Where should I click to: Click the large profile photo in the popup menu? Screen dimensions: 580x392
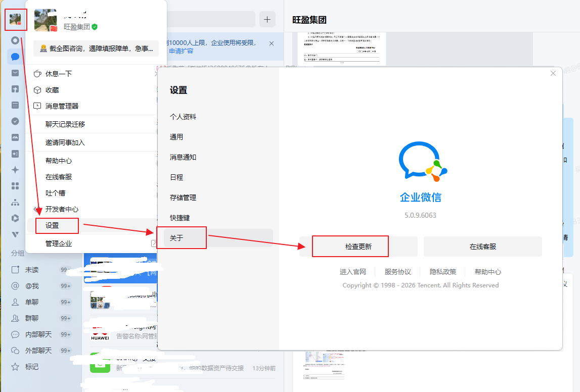coord(46,20)
